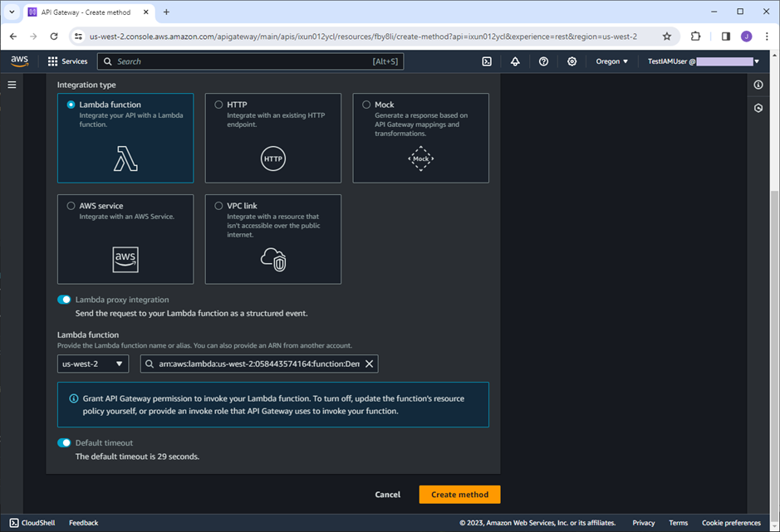The height and width of the screenshot is (532, 780).
Task: Toggle the Default timeout switch
Action: (64, 442)
